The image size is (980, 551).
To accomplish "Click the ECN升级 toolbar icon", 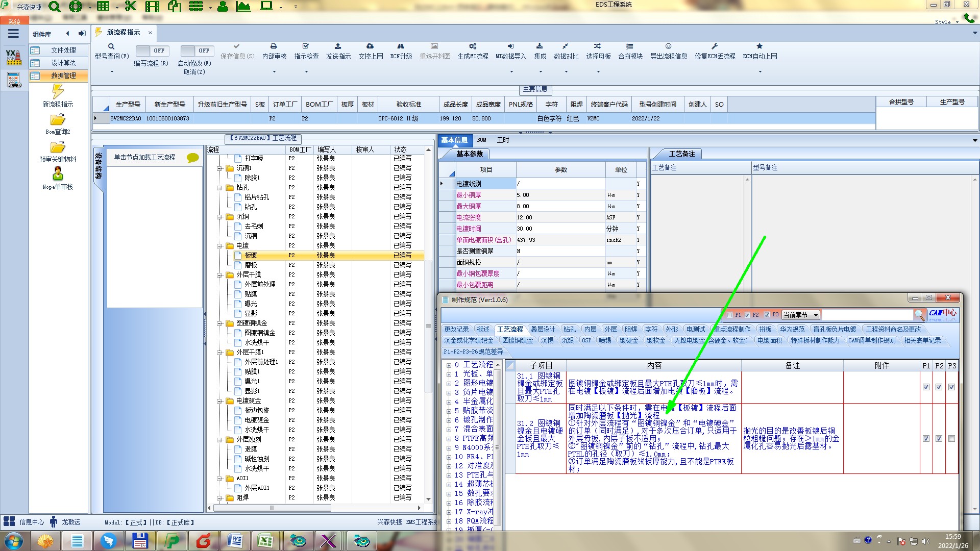I will coord(401,46).
